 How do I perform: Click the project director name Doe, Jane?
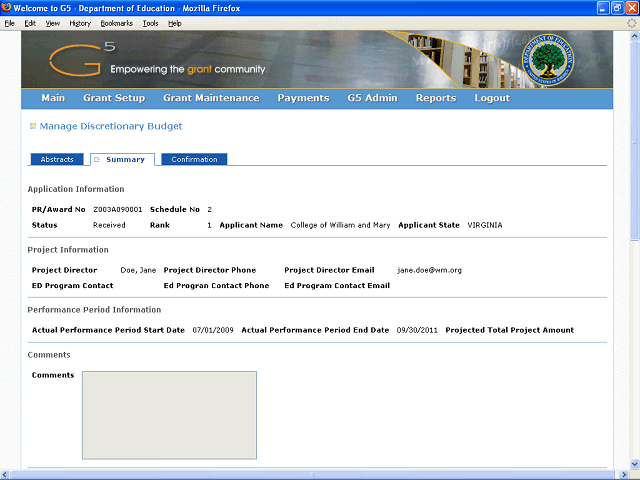point(138,270)
